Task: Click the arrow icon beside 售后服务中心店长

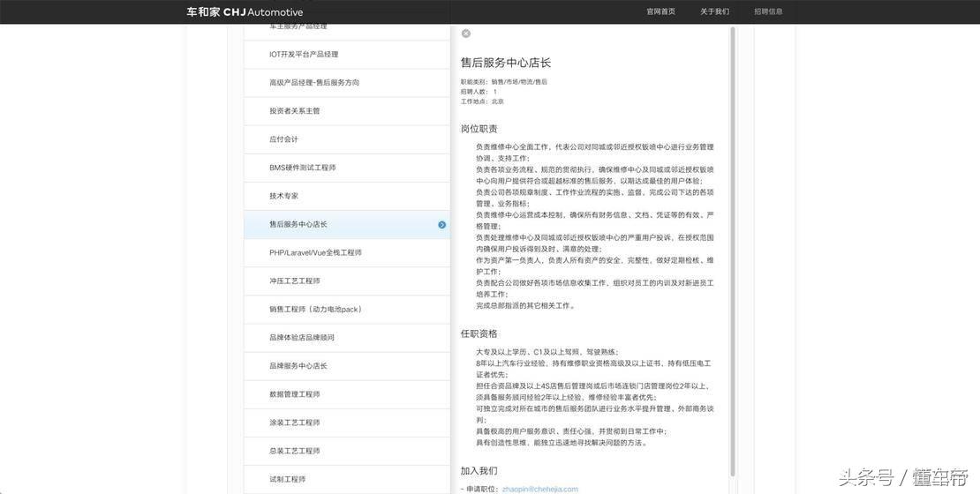Action: (x=441, y=225)
